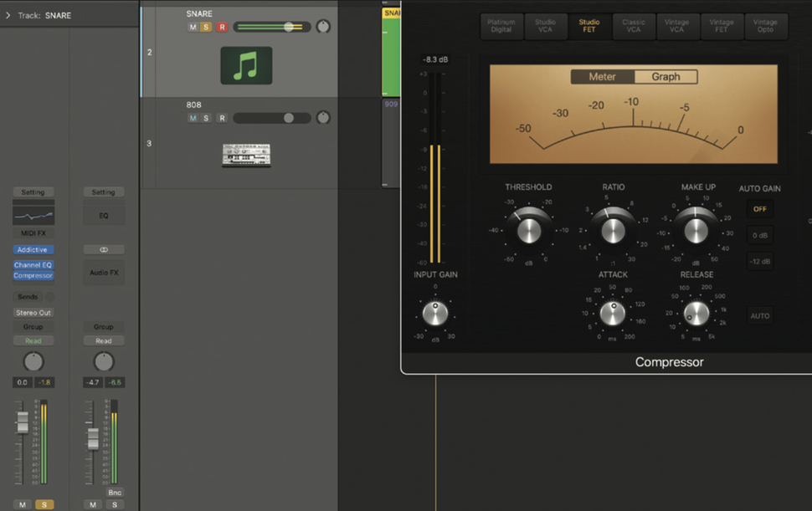Click the AUTO release button in the Compressor

pyautogui.click(x=760, y=315)
